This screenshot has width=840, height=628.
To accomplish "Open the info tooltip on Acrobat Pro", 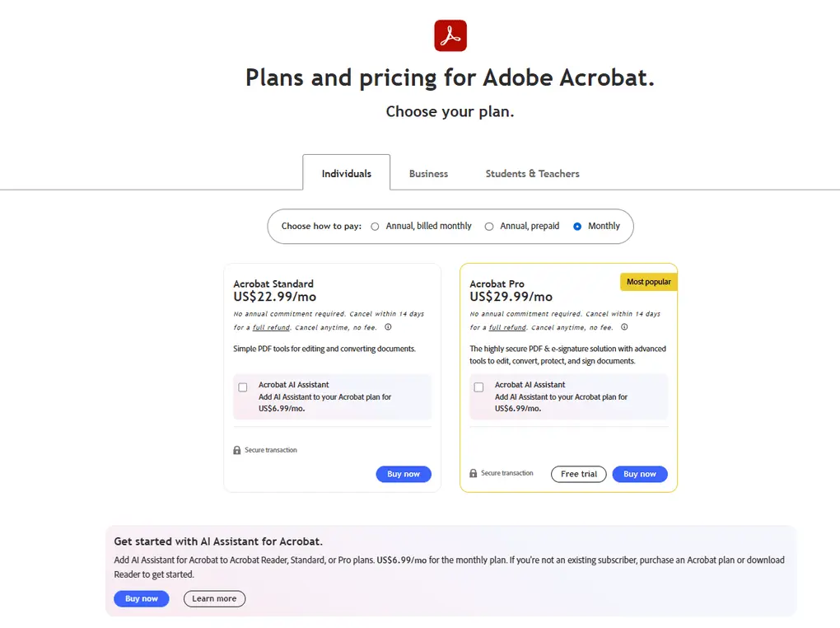I will click(x=623, y=326).
